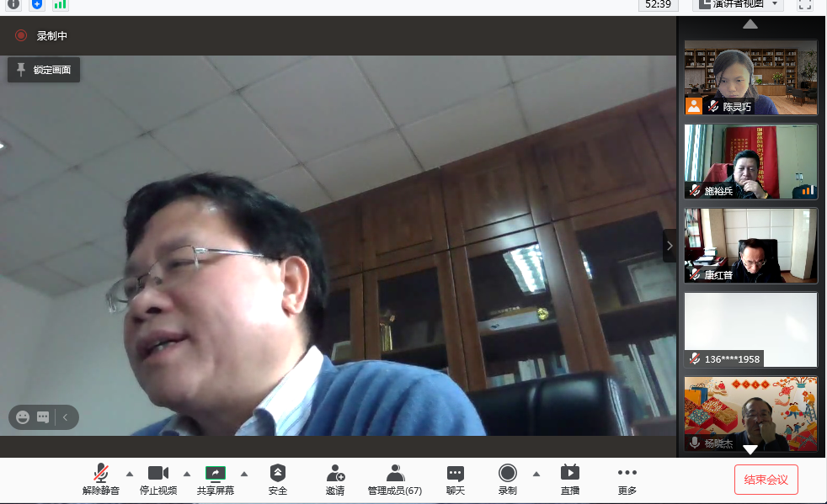The image size is (827, 504).
Task: Stop the camera using 停止视频
Action: click(158, 479)
